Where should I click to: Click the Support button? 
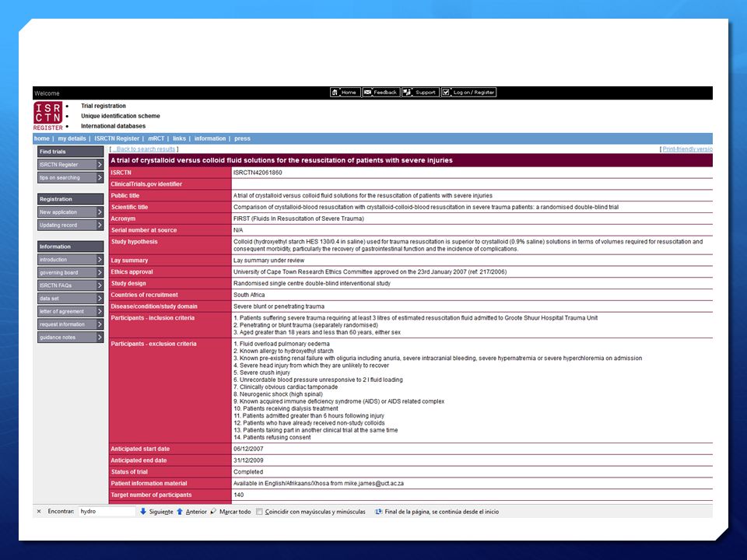(x=419, y=93)
